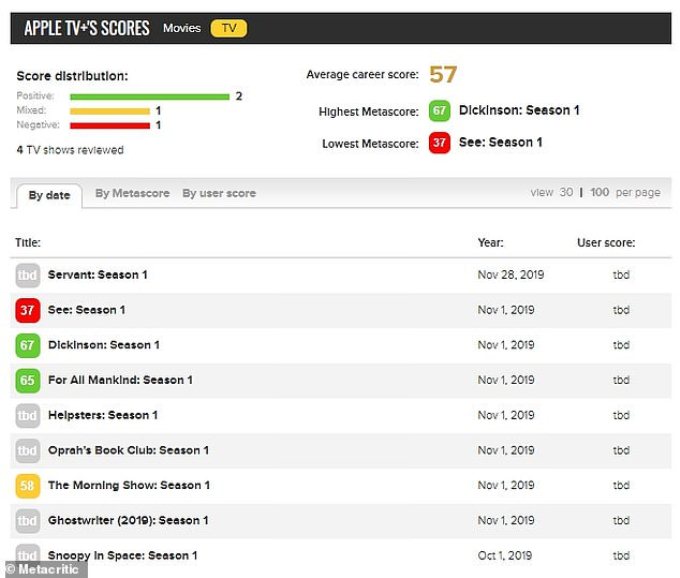Open Oprah's Book Club: Season 1
Viewport: 680px width, 578px height.
tap(128, 451)
